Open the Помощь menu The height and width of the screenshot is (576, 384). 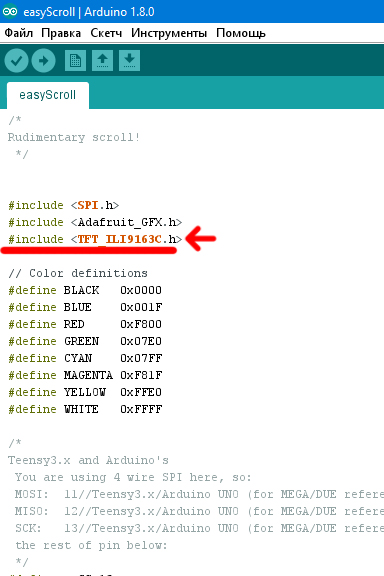click(241, 33)
